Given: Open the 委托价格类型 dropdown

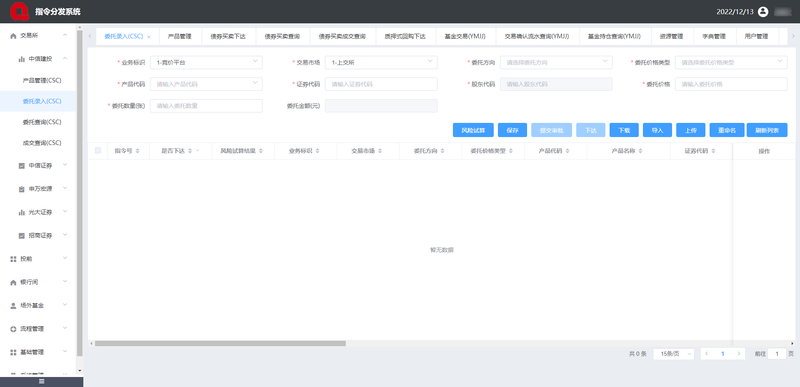Looking at the screenshot, I should click(731, 62).
